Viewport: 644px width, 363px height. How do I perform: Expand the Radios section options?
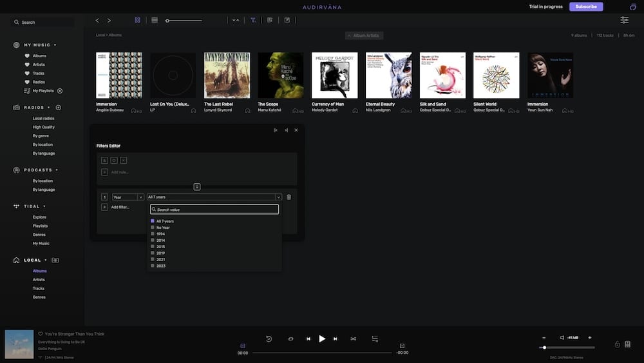tap(49, 108)
